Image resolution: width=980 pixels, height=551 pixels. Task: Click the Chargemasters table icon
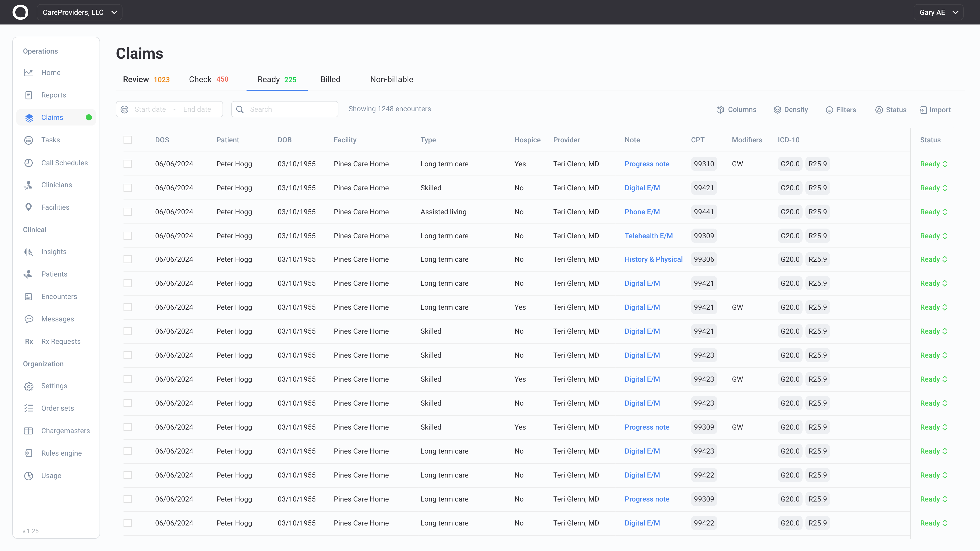pos(29,431)
